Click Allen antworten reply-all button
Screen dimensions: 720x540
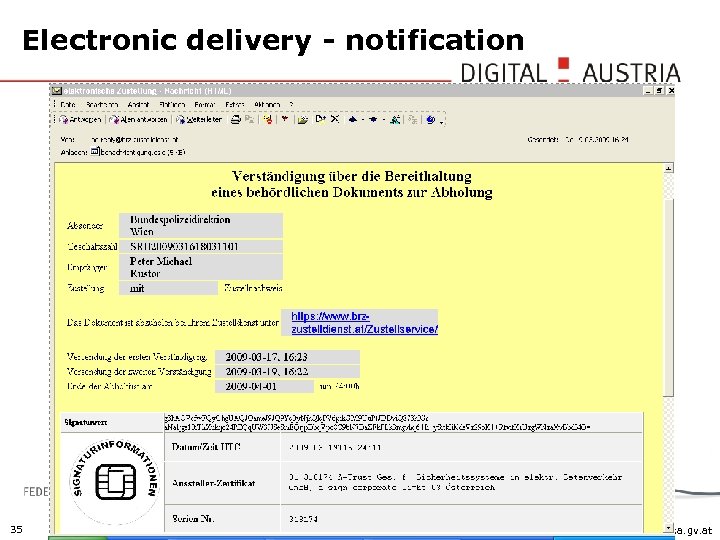point(139,119)
